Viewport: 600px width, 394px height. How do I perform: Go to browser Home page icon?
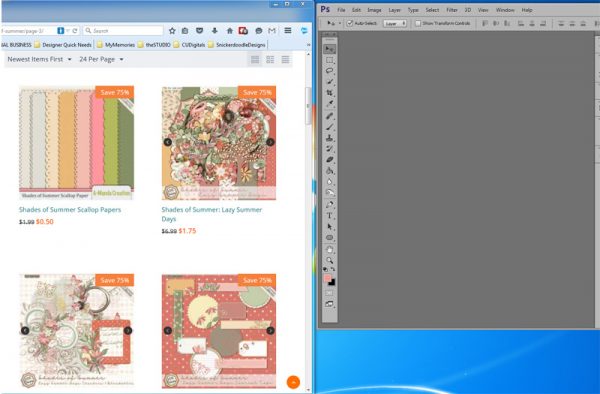(x=230, y=31)
